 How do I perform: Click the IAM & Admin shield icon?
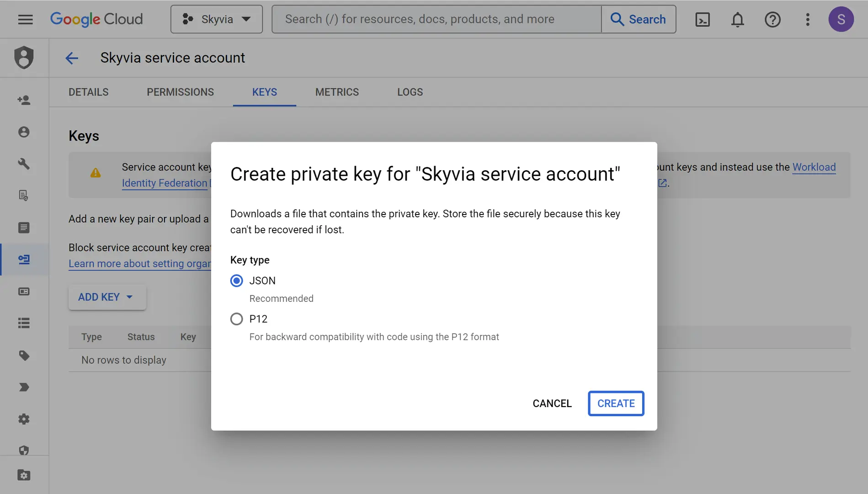(x=24, y=58)
